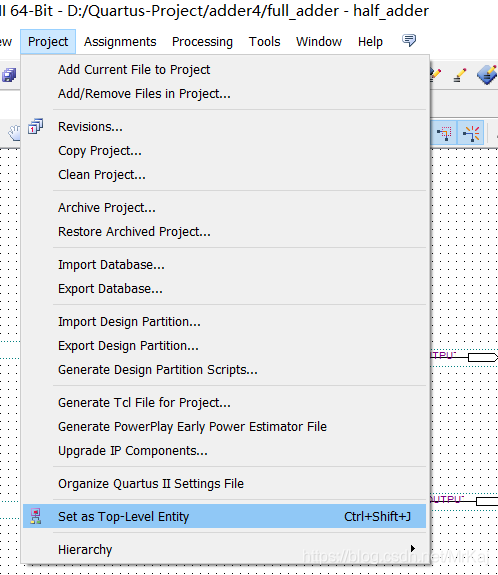Toggle the rubberbanding tool icon
Viewport: 498px width, 575px height.
click(471, 133)
